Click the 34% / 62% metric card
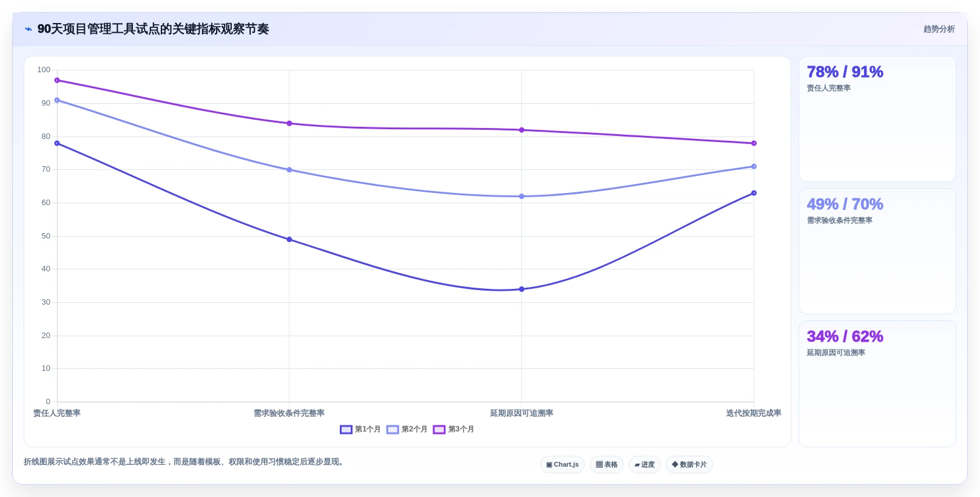 click(x=877, y=384)
